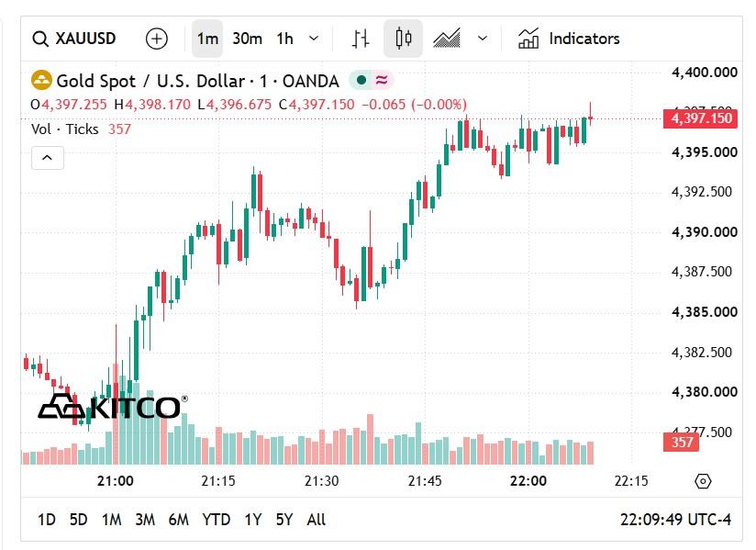
Task: Open the XAUUSD symbol search
Action: click(x=74, y=39)
